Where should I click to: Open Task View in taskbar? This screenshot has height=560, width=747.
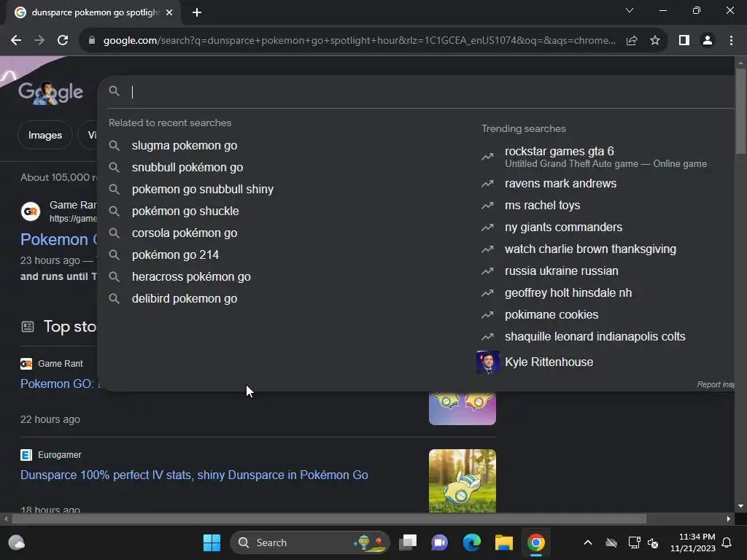[x=408, y=542]
